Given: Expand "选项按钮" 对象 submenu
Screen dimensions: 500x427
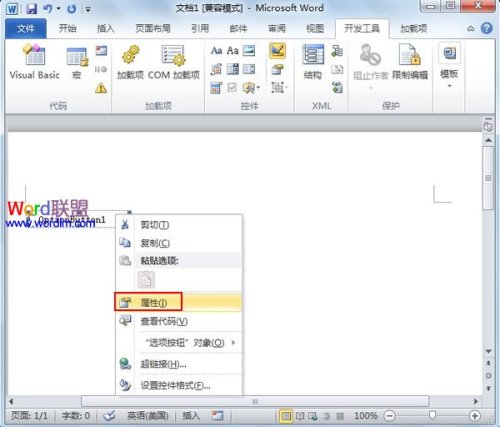Looking at the screenshot, I should [234, 342].
